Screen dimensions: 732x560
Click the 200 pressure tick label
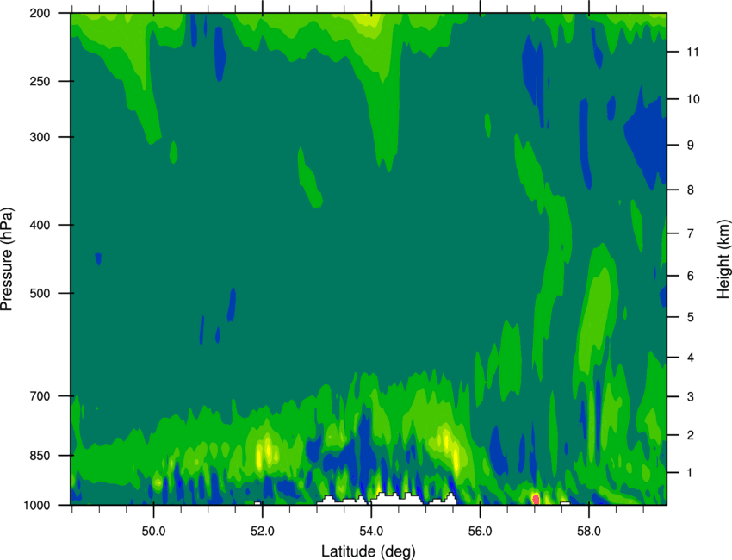(40, 13)
